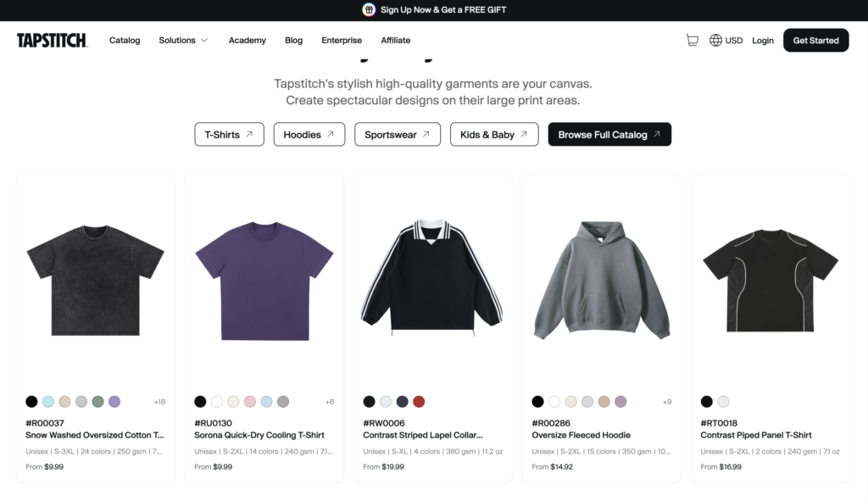This screenshot has width=868, height=501.
Task: Open the Catalog menu item
Action: point(125,40)
